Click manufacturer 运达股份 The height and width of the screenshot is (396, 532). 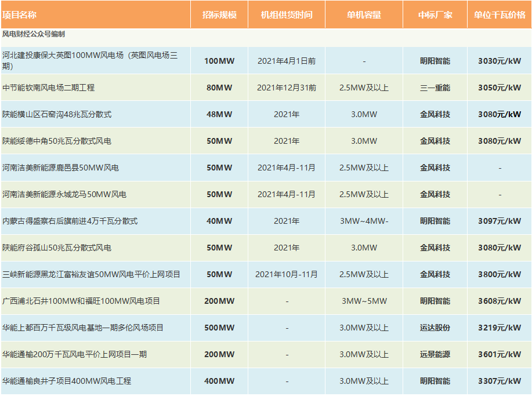(435, 328)
